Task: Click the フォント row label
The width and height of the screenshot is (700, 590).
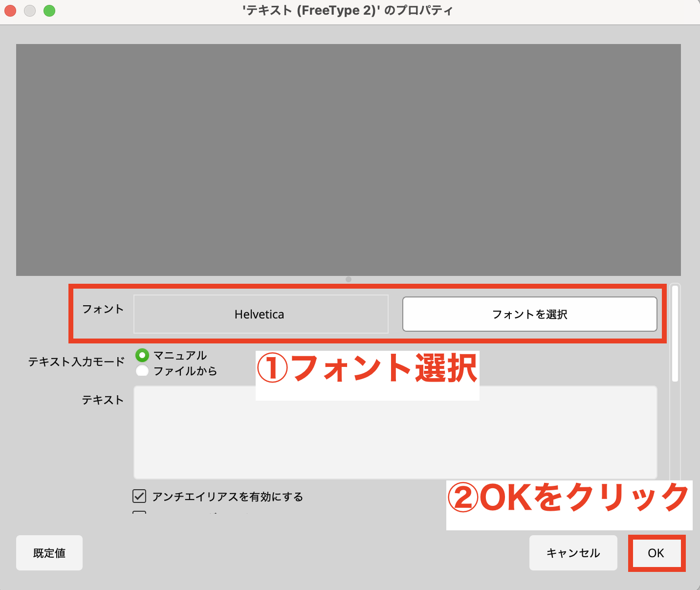Action: 103,309
